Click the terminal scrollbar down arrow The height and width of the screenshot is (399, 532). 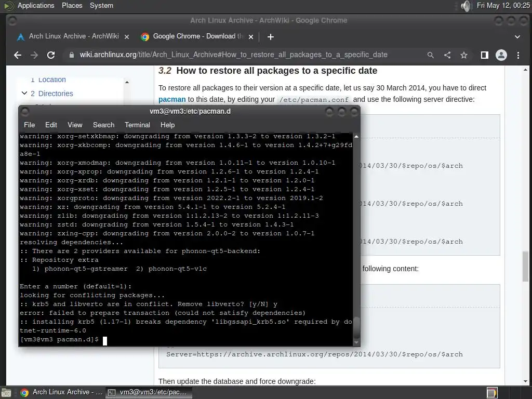tap(356, 342)
